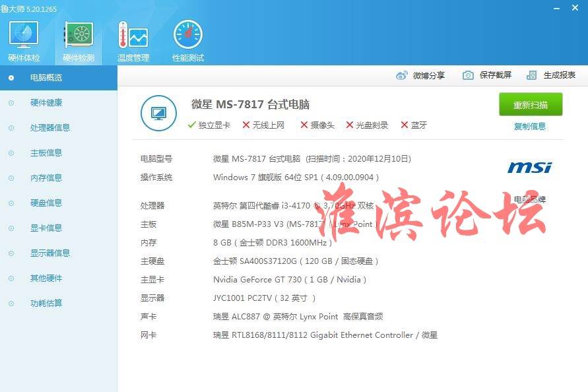Image resolution: width=588 pixels, height=392 pixels.
Task: Click the green check beside 独立显卡
Action: (x=192, y=125)
